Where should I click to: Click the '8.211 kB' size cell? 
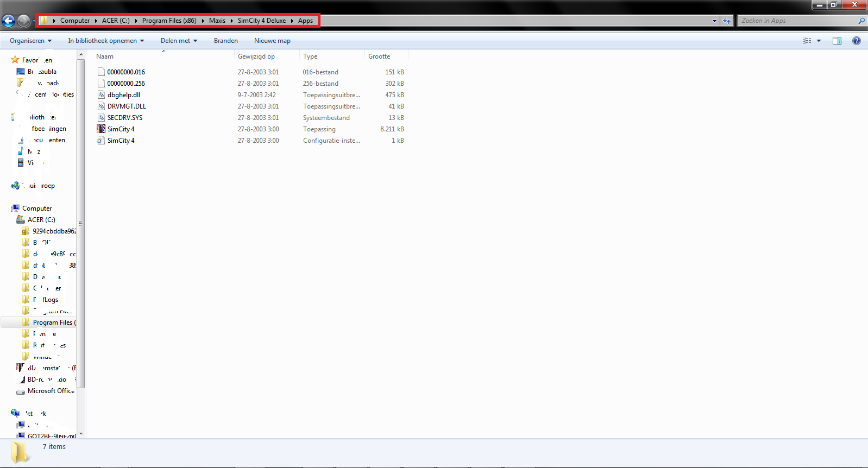tap(392, 129)
